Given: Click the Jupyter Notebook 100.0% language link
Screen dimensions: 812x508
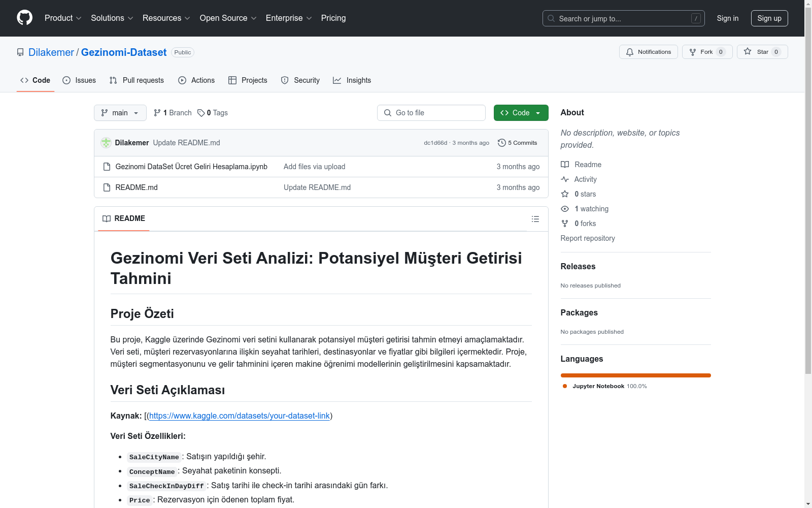Looking at the screenshot, I should click(605, 386).
